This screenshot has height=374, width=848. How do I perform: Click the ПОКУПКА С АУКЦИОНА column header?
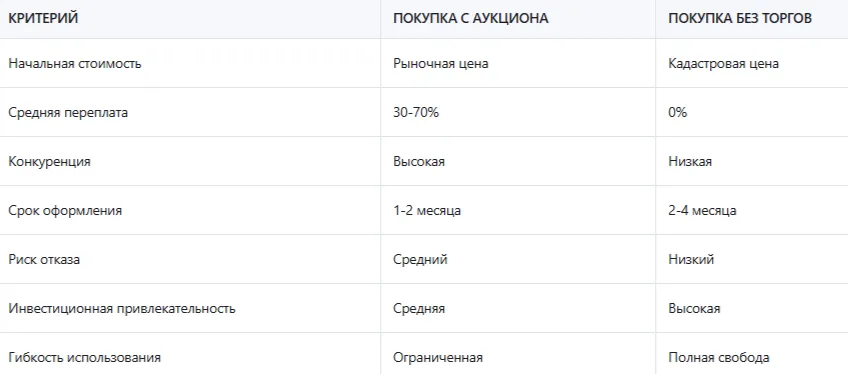pyautogui.click(x=471, y=19)
